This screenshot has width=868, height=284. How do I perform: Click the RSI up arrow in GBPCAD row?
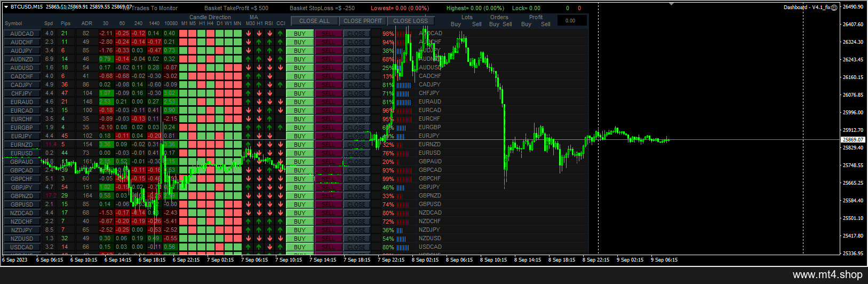click(269, 170)
